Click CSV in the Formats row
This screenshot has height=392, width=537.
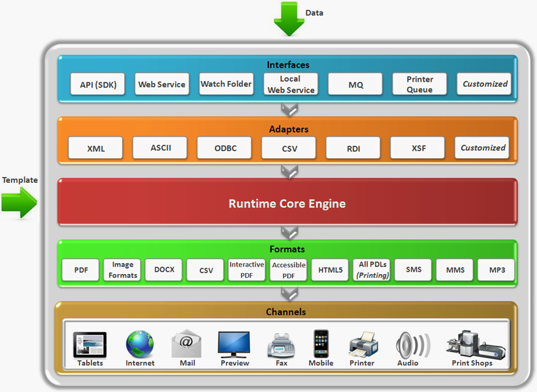[205, 270]
